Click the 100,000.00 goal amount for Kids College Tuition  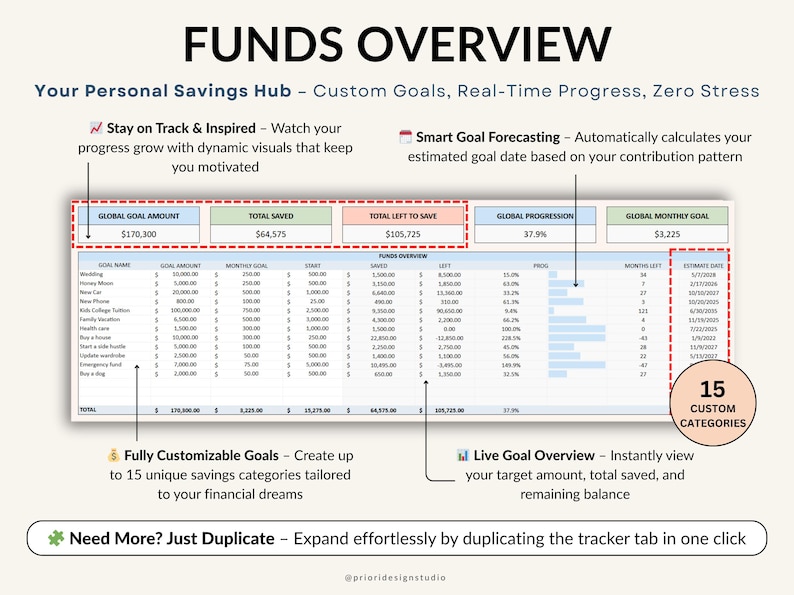coord(185,310)
